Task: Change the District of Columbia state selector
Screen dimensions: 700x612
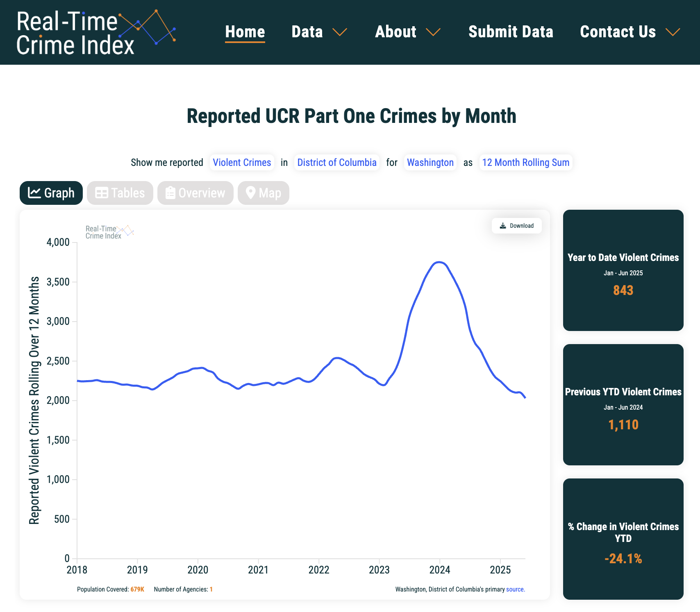Action: [x=337, y=163]
